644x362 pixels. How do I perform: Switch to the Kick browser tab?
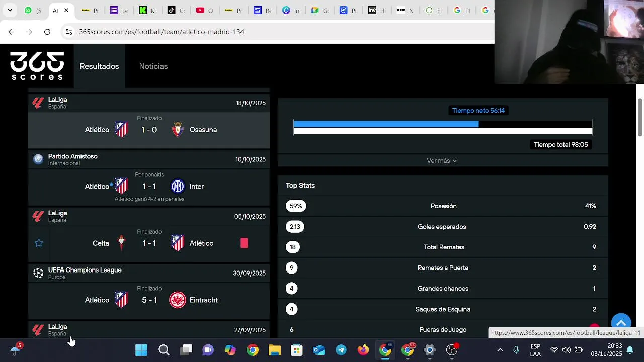(x=147, y=10)
